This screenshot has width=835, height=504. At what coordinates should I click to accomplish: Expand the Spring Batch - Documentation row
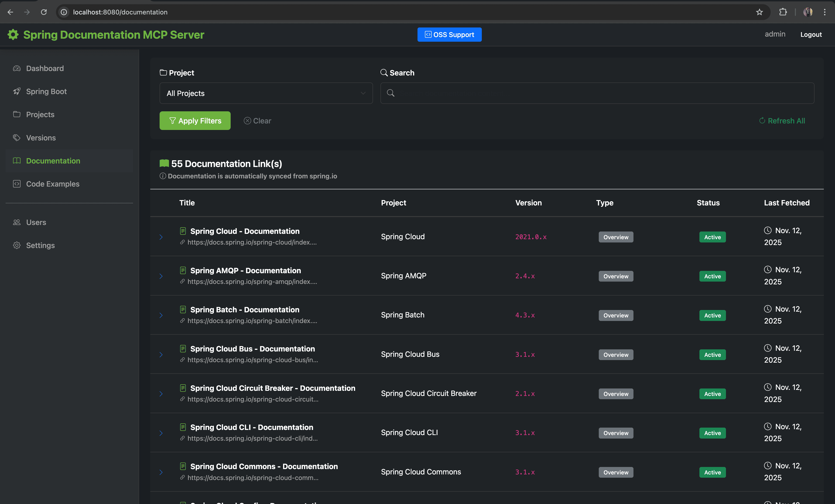pyautogui.click(x=161, y=315)
